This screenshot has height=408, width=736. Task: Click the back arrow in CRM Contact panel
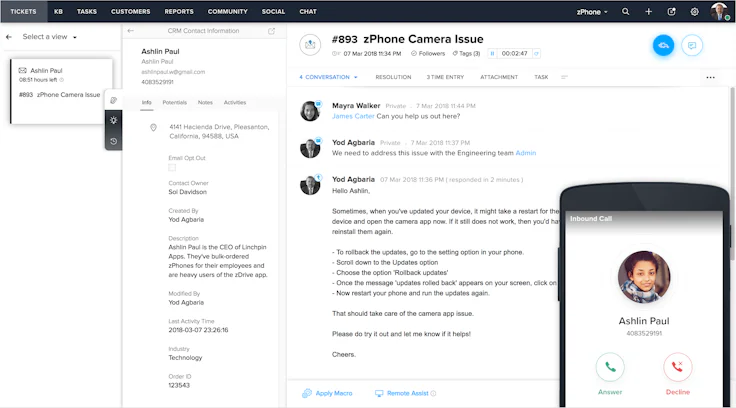point(130,31)
